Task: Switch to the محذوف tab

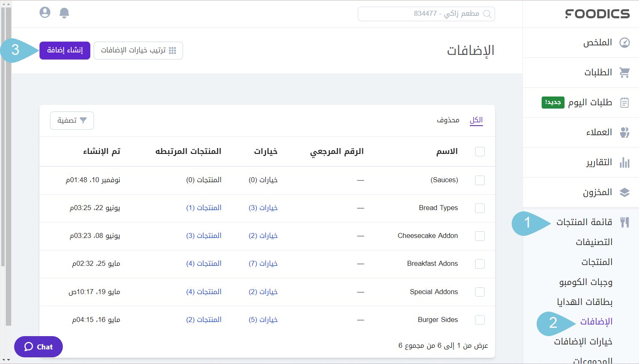Action: click(448, 120)
